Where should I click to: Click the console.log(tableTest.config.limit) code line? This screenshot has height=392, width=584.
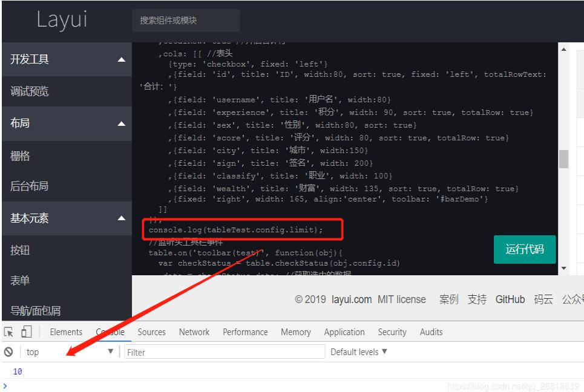[x=235, y=230]
